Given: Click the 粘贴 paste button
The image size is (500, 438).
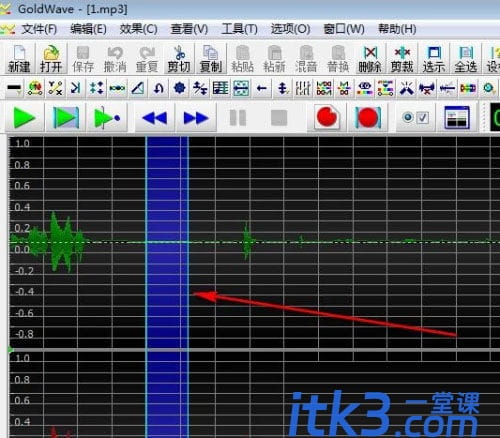Looking at the screenshot, I should point(242,59).
